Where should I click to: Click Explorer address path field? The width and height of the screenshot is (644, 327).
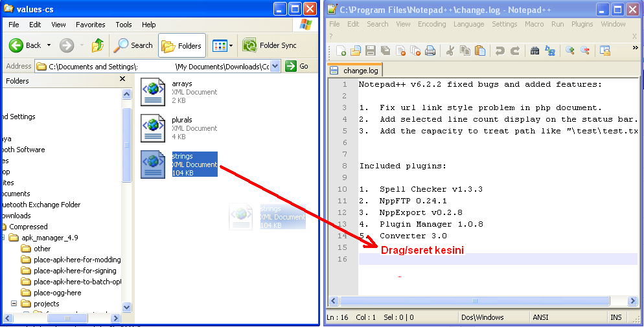point(153,66)
